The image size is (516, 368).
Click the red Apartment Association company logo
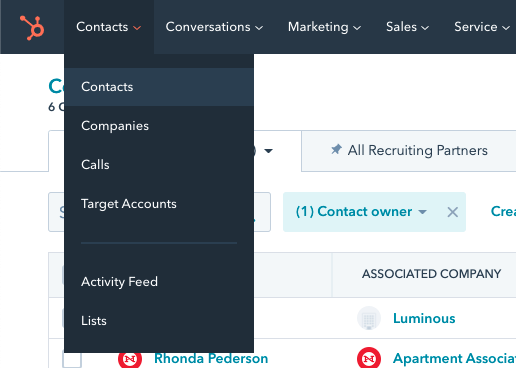coord(369,358)
